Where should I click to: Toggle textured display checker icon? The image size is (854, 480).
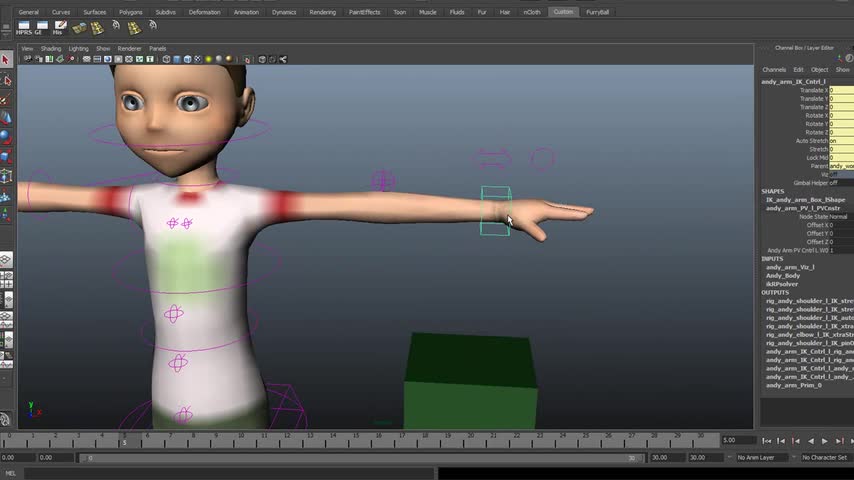(198, 59)
